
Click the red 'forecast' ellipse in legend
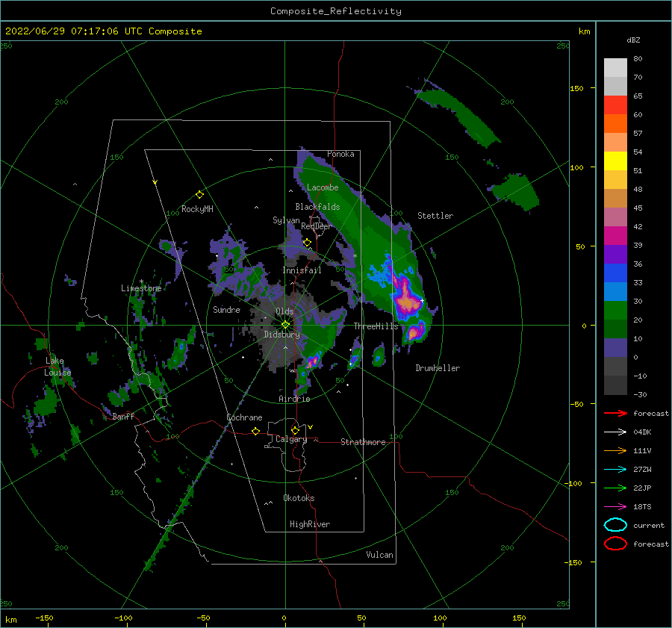(x=615, y=544)
